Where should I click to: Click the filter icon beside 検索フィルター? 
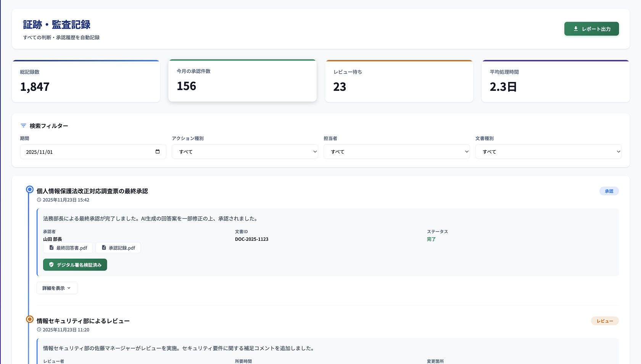click(x=23, y=126)
